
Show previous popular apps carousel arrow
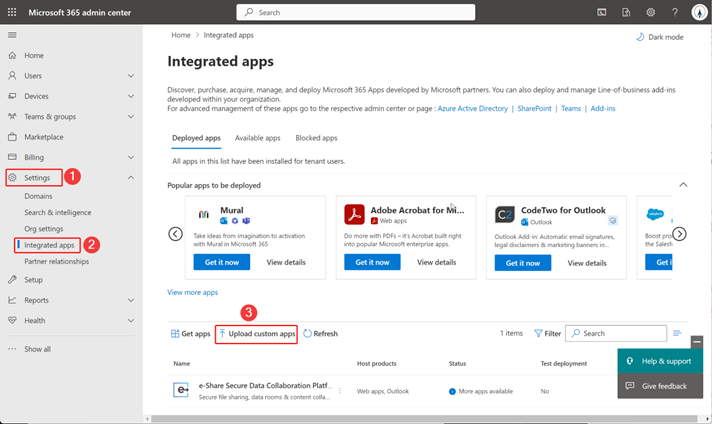pyautogui.click(x=175, y=234)
